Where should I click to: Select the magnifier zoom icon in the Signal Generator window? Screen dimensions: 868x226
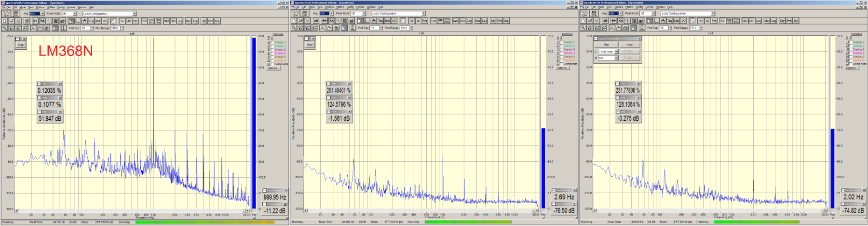(583, 28)
